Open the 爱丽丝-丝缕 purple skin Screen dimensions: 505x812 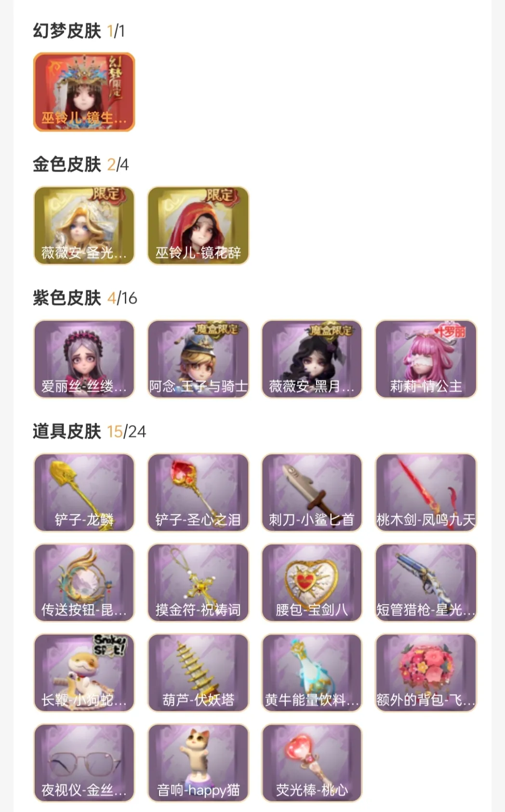coord(84,359)
